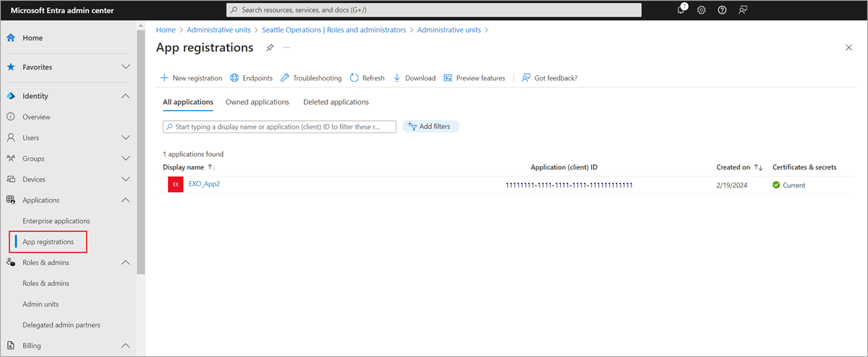Image resolution: width=868 pixels, height=357 pixels.
Task: Open Enterprise applications in sidebar
Action: pos(56,221)
